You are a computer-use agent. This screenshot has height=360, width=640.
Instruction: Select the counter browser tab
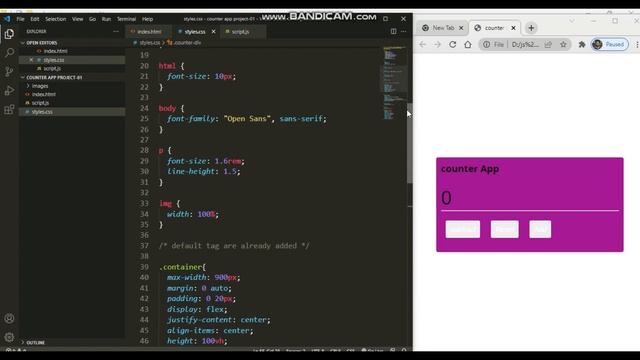[494, 28]
